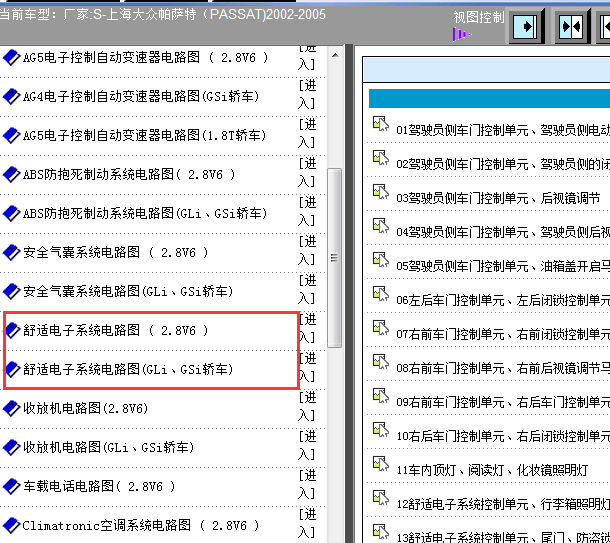Click image icon beside 11车内顶灯、阅读灯
Viewport: 610px width, 543px height.
point(380,464)
